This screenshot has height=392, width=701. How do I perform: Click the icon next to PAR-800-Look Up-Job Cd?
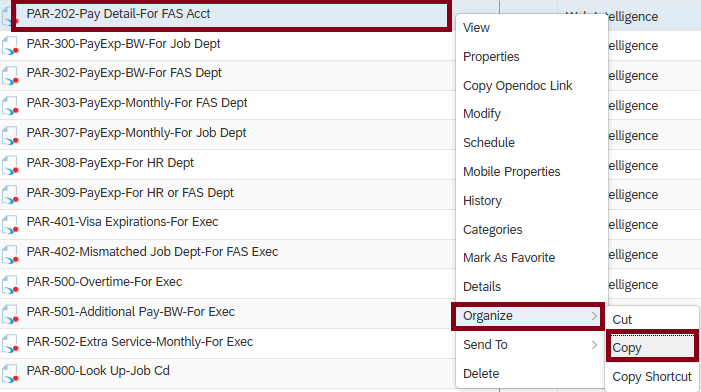pyautogui.click(x=10, y=373)
